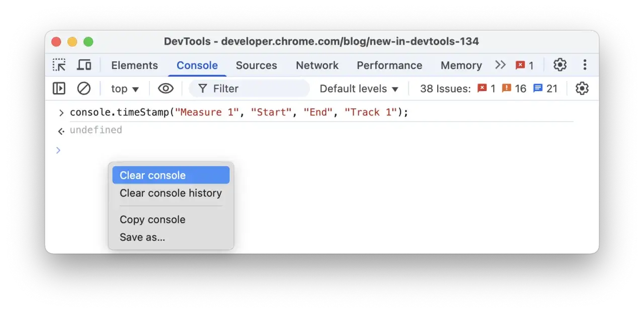
Task: Select the inspect element picker icon
Action: 59,65
